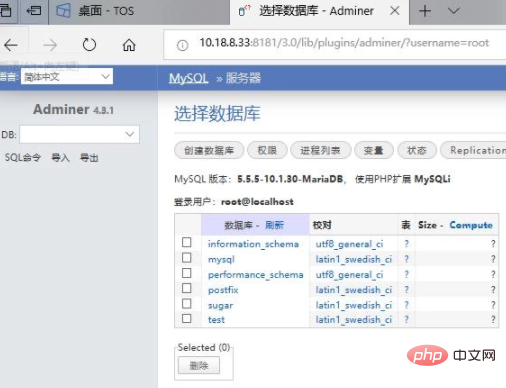506x388 pixels.
Task: Open the 变量 variables page
Action: click(x=374, y=150)
